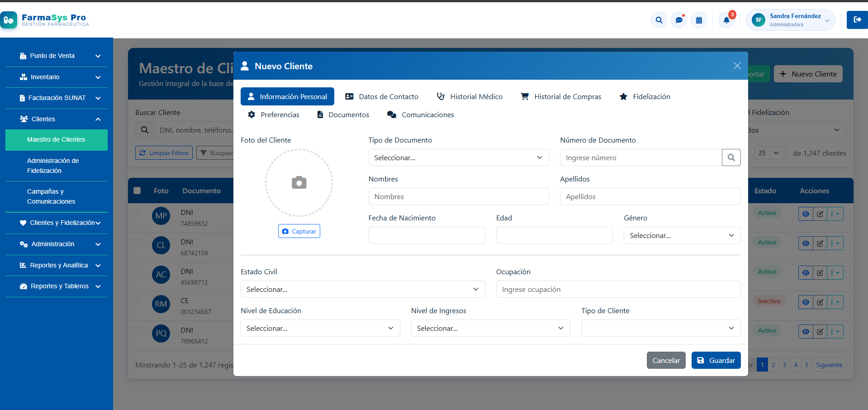This screenshot has width=868, height=410.
Task: Collapse the Clientes sidebar menu
Action: click(57, 119)
